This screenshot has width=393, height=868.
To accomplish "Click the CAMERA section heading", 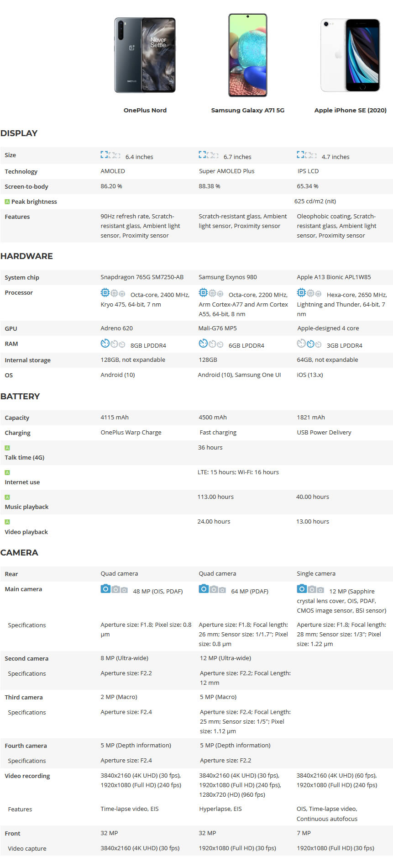I will coord(19,552).
